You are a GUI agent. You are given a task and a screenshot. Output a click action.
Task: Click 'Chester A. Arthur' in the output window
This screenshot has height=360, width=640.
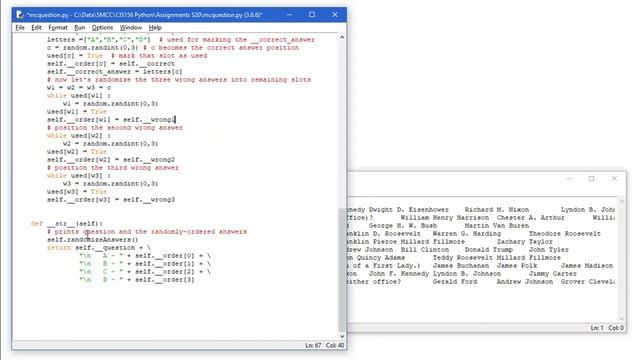click(x=531, y=218)
